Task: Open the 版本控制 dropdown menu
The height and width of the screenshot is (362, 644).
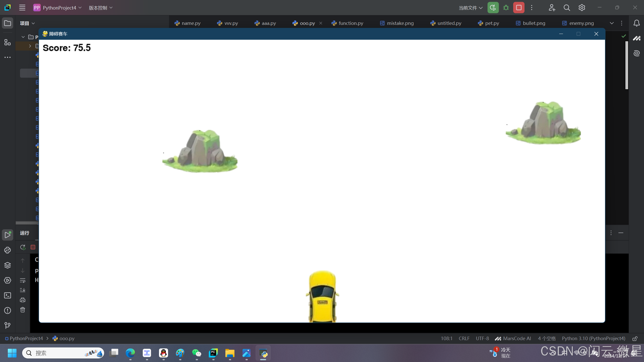Action: click(101, 8)
